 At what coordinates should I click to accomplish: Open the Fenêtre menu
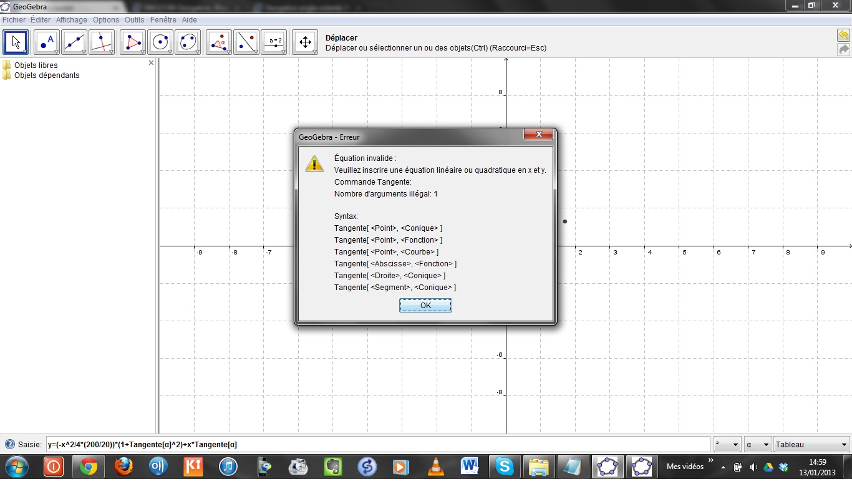tap(163, 20)
